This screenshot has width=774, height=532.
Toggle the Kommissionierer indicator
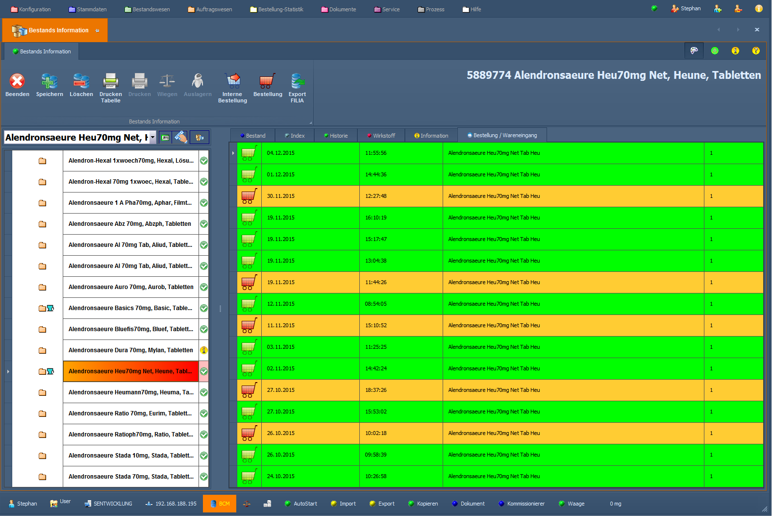point(501,504)
